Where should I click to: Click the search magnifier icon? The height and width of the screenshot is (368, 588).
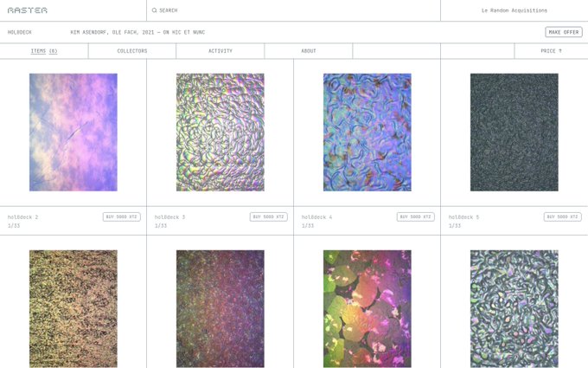pos(154,10)
